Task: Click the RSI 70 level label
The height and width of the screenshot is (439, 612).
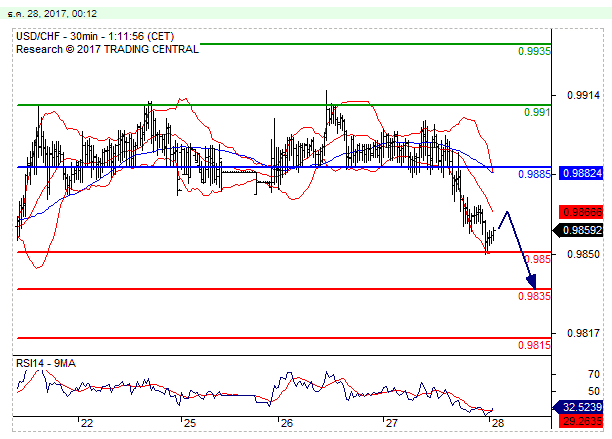Action: tap(594, 375)
